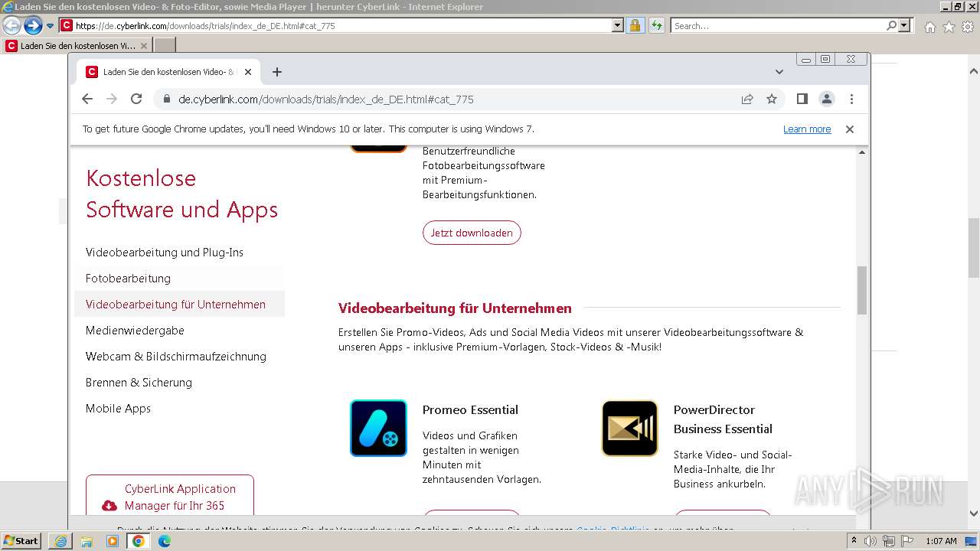980x551 pixels.
Task: Share this page via Chrome share icon
Action: point(747,99)
